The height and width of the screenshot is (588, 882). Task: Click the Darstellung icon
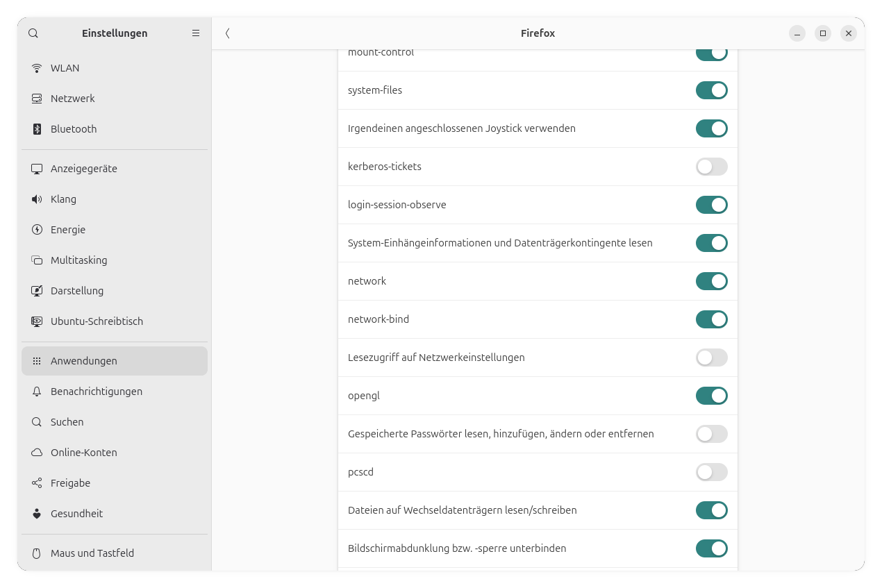pos(37,291)
